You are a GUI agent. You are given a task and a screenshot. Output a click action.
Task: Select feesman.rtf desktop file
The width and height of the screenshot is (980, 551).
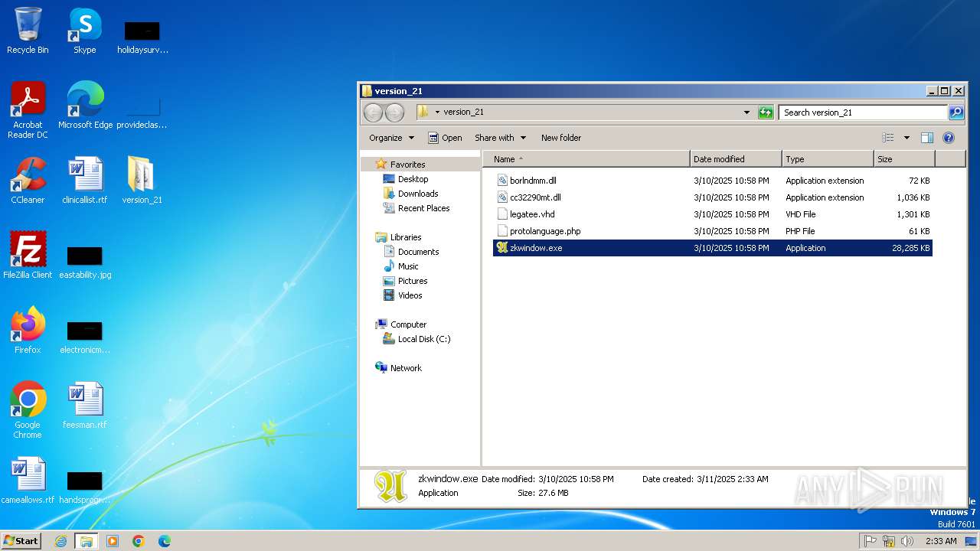point(85,406)
